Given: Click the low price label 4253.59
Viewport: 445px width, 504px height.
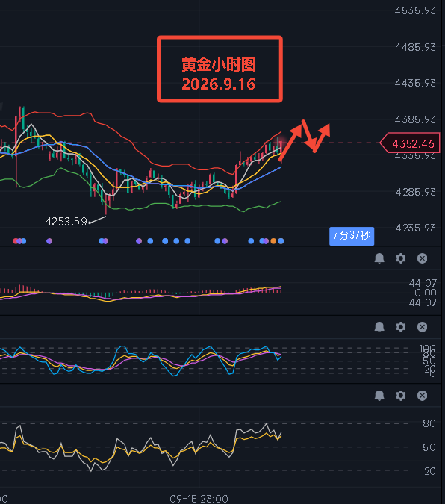Looking at the screenshot, I should pos(66,222).
